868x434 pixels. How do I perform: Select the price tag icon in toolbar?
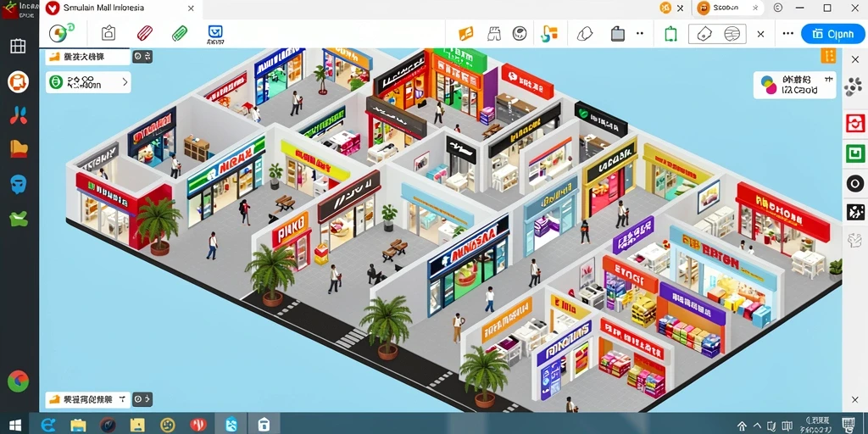coord(704,34)
